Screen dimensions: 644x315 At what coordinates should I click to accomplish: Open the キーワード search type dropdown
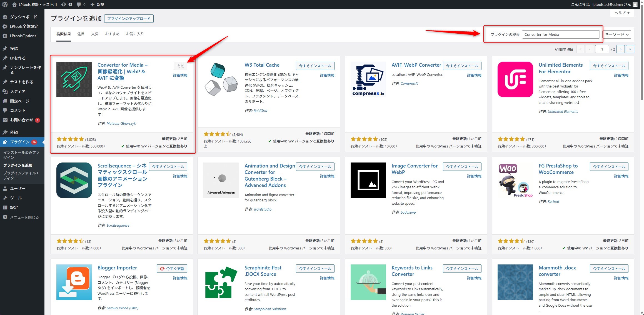click(617, 34)
